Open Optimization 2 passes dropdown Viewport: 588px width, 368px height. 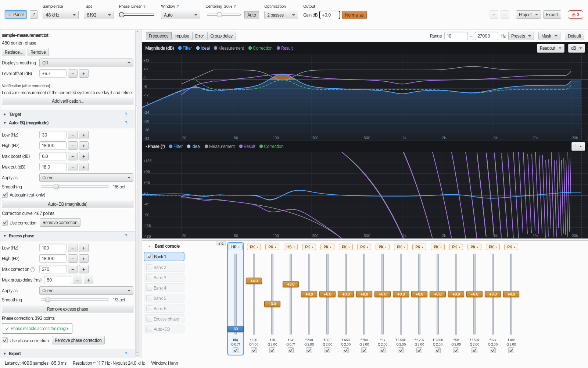tap(281, 15)
